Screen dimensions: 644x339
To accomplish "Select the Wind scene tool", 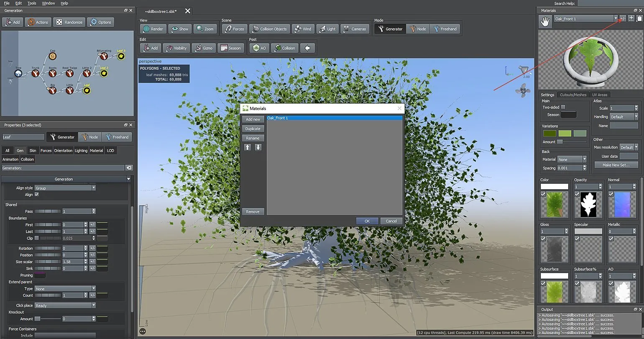I will [x=303, y=29].
